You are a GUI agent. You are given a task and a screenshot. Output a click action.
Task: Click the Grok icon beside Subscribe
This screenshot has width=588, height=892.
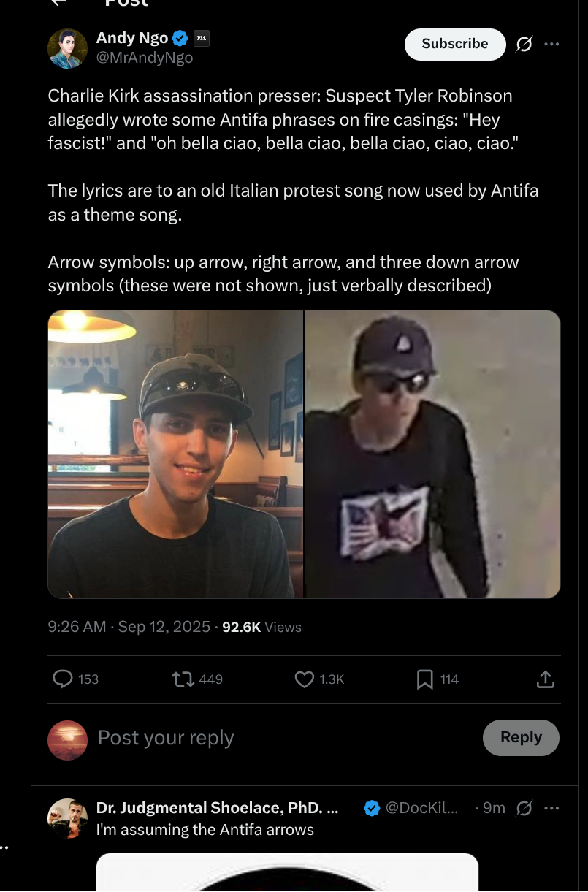524,45
